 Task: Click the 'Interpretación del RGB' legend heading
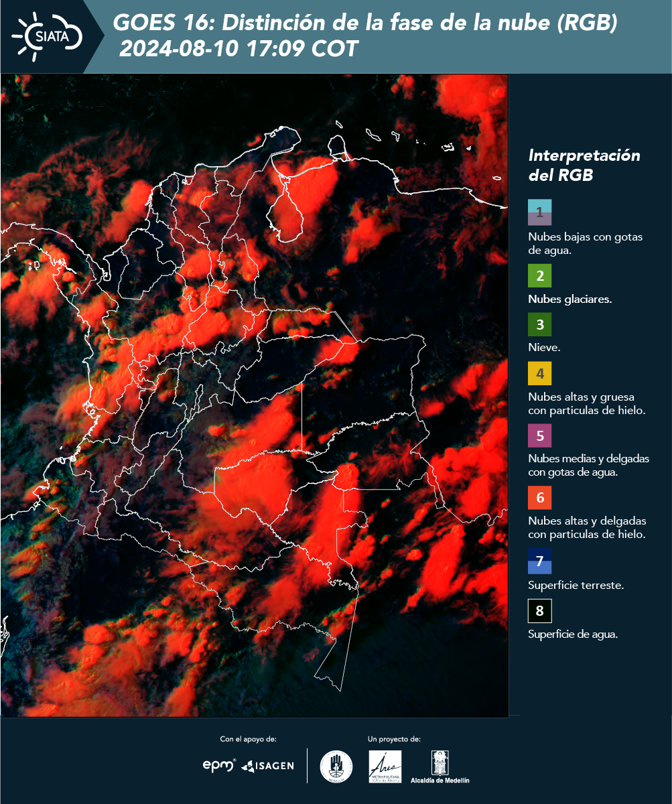coord(584,165)
